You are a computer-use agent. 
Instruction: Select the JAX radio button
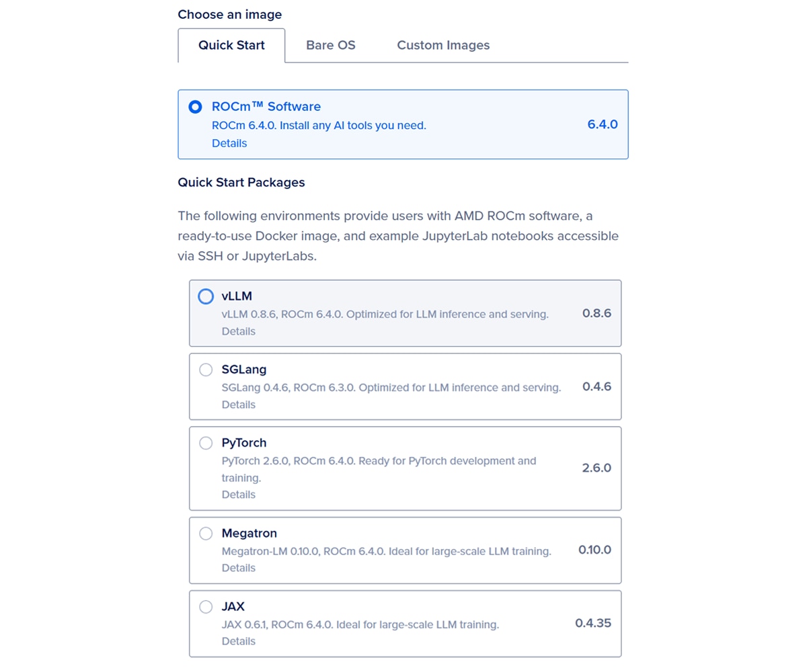[206, 607]
